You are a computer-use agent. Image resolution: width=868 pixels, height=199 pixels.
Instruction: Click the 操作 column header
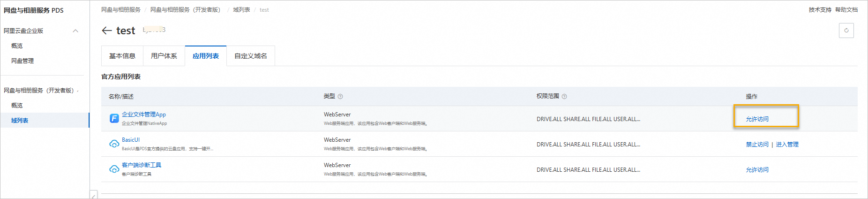click(x=751, y=96)
